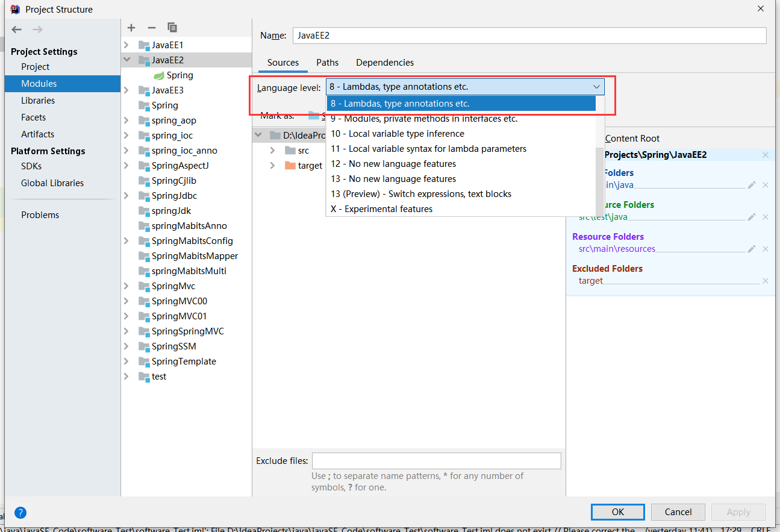The width and height of the screenshot is (780, 532).
Task: Choose language level 11 option
Action: [460, 149]
